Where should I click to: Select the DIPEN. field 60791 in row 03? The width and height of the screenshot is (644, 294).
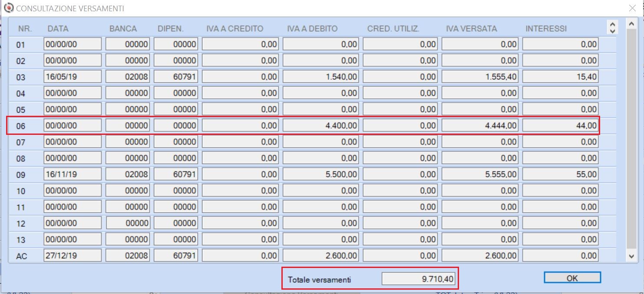coord(175,77)
